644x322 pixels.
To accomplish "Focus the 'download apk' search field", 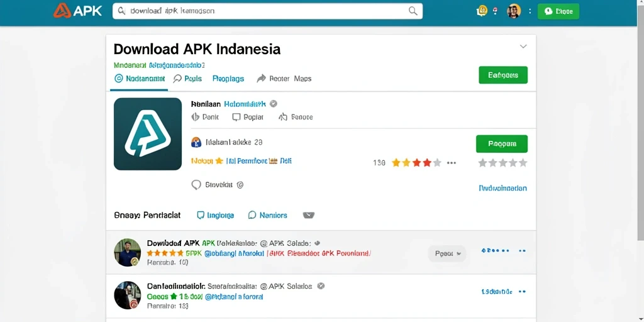I will 267,11.
